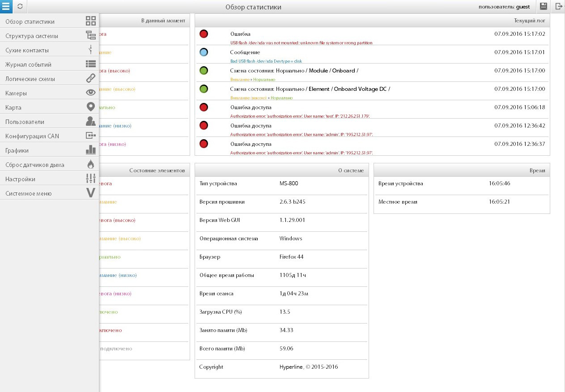Click the В данный момент panel header
565x392 pixels.
tap(144, 21)
